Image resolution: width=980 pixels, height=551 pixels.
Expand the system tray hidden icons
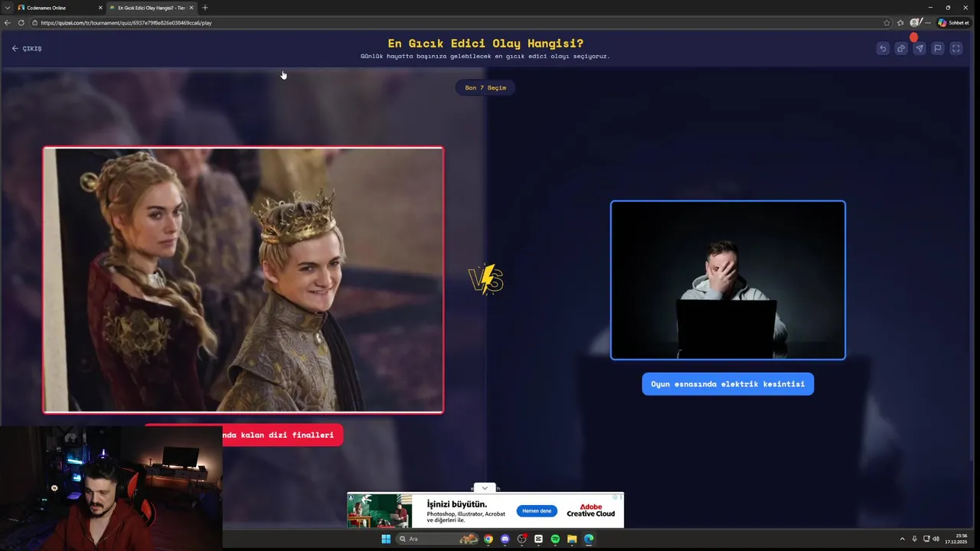pyautogui.click(x=902, y=539)
